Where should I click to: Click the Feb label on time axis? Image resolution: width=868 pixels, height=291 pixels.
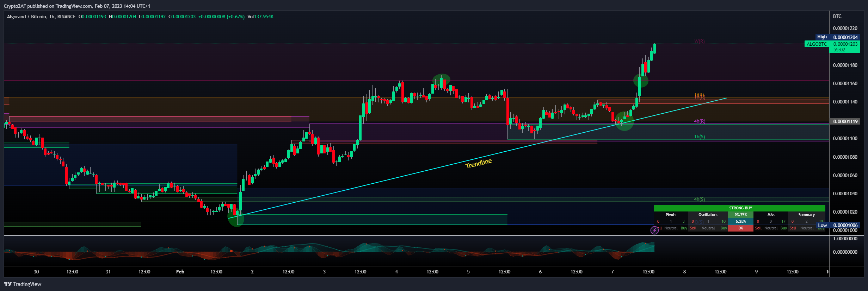coord(180,272)
